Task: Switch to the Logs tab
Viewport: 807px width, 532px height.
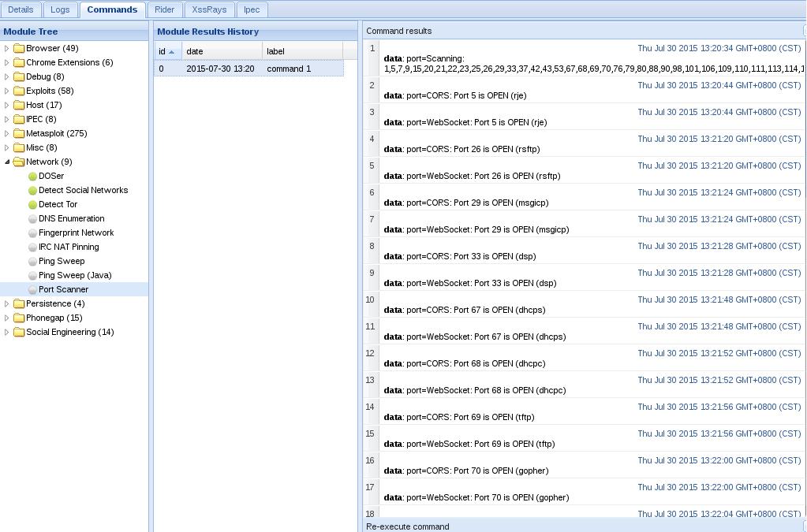Action: (60, 10)
